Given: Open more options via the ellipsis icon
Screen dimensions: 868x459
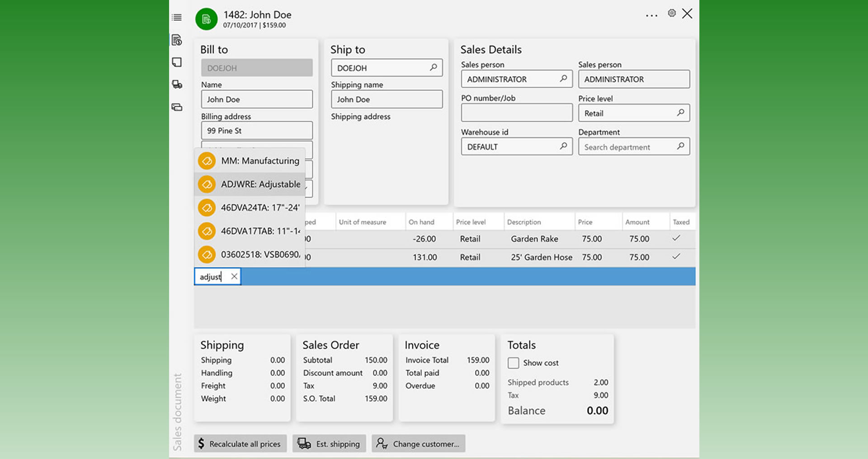Looking at the screenshot, I should pyautogui.click(x=651, y=15).
